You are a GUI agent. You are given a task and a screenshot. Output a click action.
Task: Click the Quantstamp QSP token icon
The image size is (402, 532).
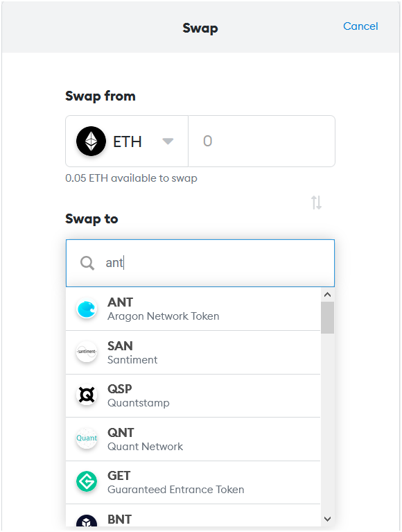pyautogui.click(x=87, y=395)
